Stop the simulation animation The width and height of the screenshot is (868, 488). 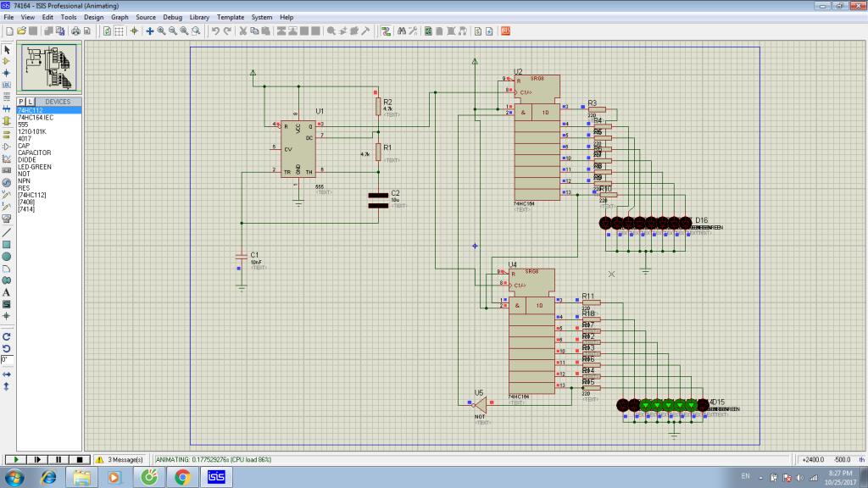(x=79, y=459)
